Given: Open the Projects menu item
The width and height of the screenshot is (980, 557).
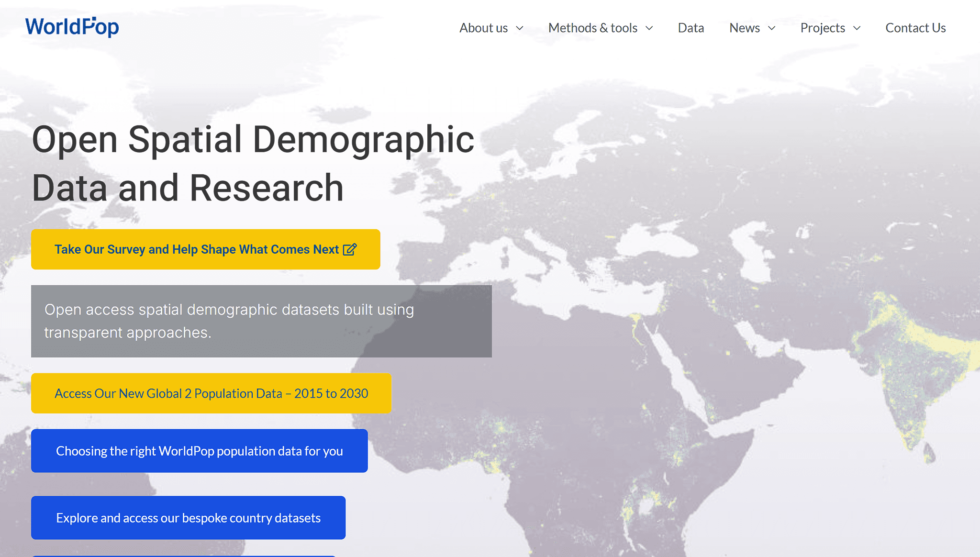Looking at the screenshot, I should 823,28.
